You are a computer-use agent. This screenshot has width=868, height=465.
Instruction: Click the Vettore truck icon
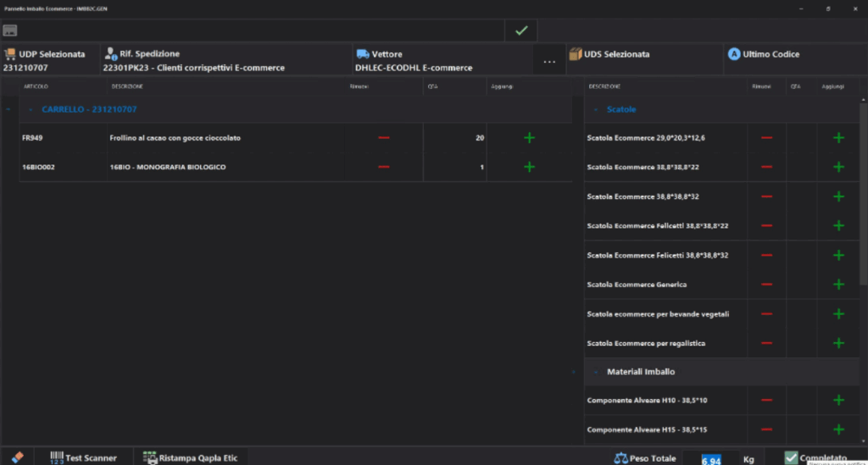pyautogui.click(x=362, y=54)
